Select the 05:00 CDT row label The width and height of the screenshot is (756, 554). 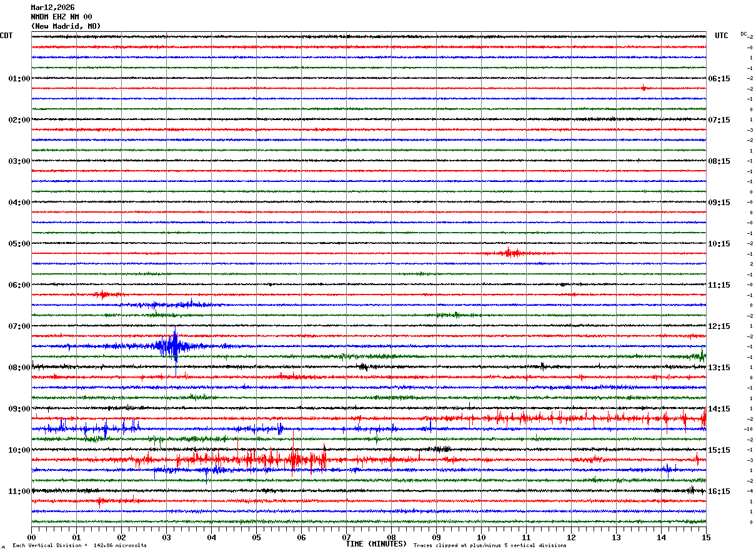click(19, 244)
